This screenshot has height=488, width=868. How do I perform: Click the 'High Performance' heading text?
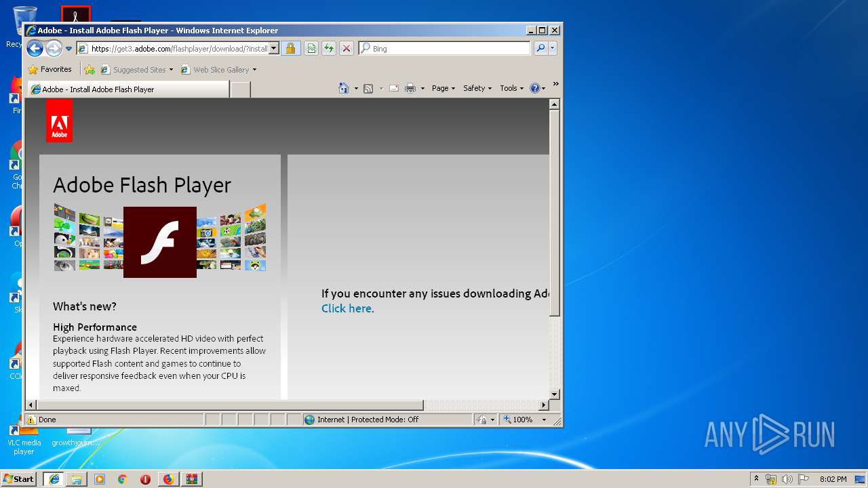[x=95, y=327]
